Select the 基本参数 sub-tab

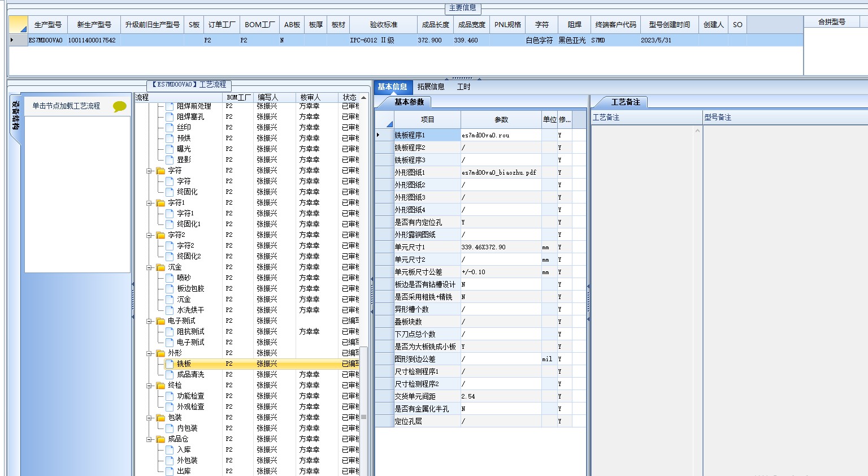409,102
